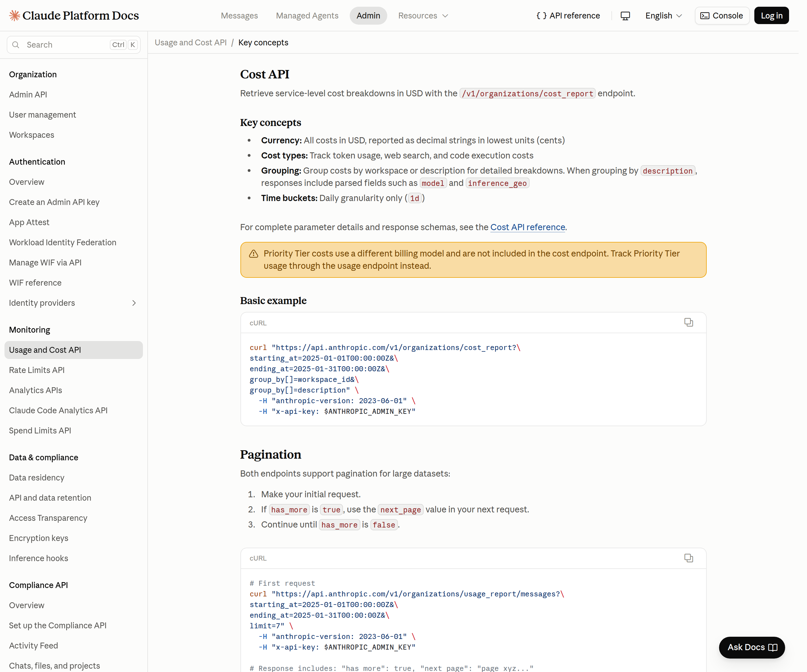Click the Claude Platform Docs logo
The height and width of the screenshot is (672, 807).
coord(75,16)
